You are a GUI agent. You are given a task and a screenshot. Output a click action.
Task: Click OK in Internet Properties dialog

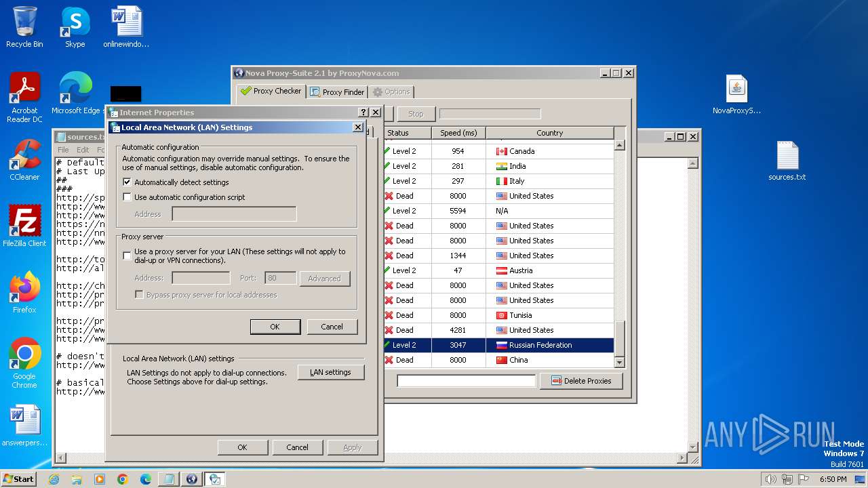242,447
